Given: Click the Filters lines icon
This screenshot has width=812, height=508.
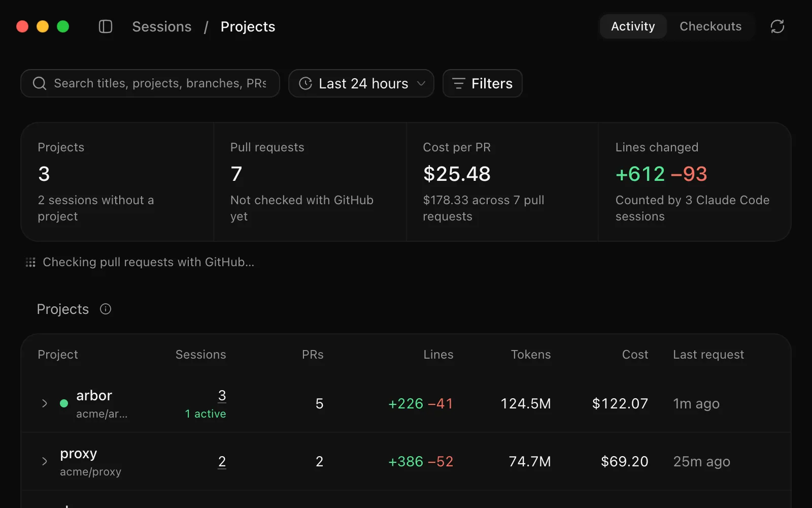Looking at the screenshot, I should click(x=459, y=83).
